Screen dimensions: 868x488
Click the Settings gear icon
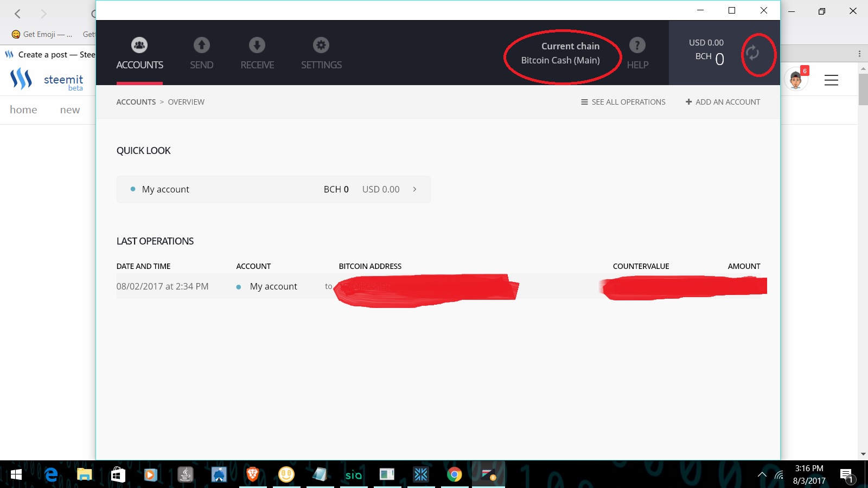[x=321, y=45]
